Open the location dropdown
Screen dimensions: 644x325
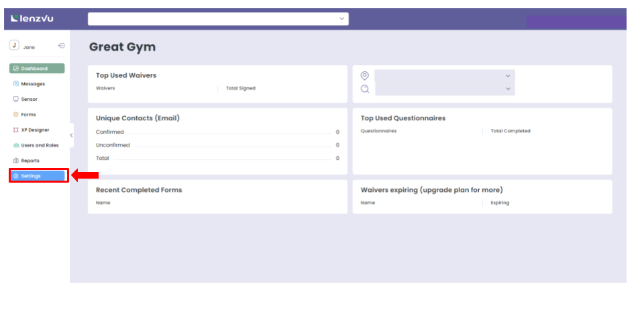(445, 76)
